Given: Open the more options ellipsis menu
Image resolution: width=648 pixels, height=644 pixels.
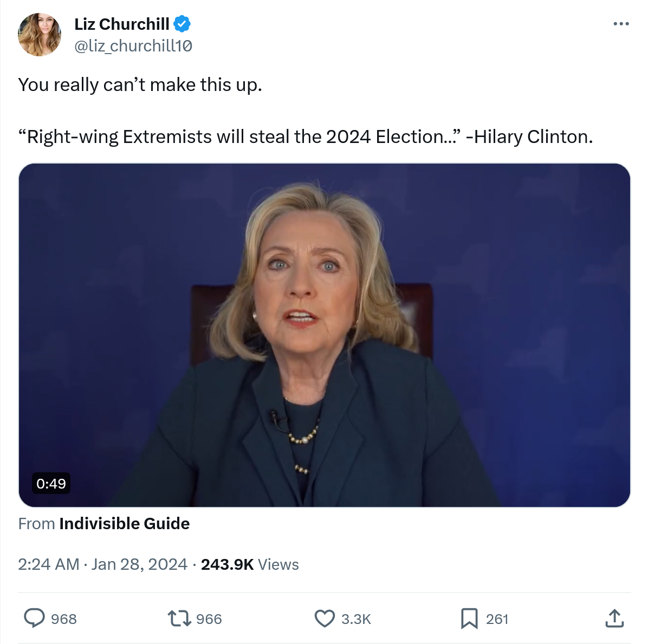Looking at the screenshot, I should click(621, 24).
